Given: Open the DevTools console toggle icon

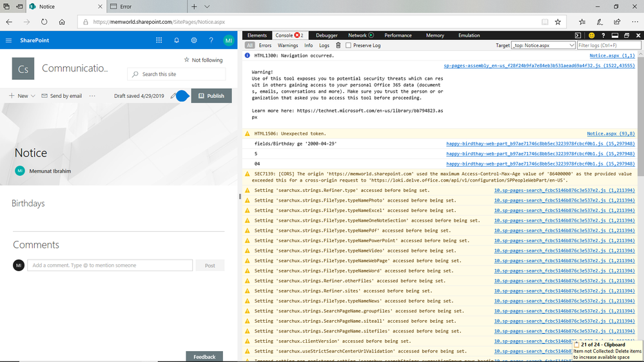Looking at the screenshot, I should 578,35.
